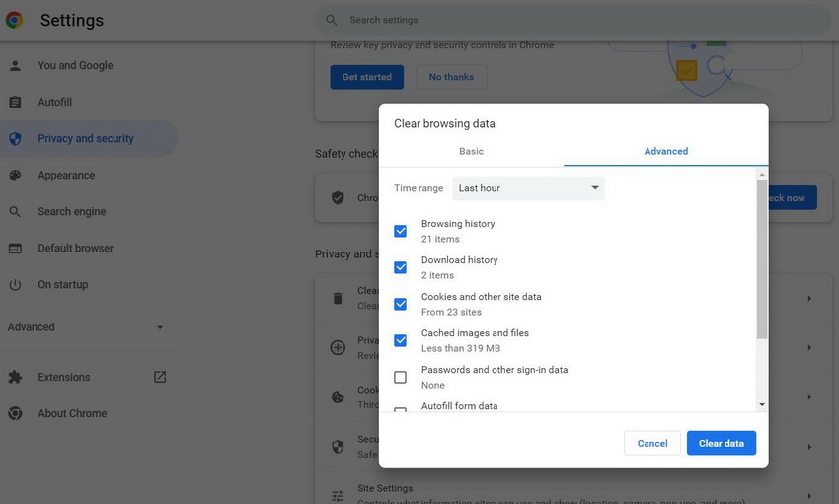Viewport: 839px width, 504px height.
Task: Switch to the Basic tab
Action: [471, 151]
